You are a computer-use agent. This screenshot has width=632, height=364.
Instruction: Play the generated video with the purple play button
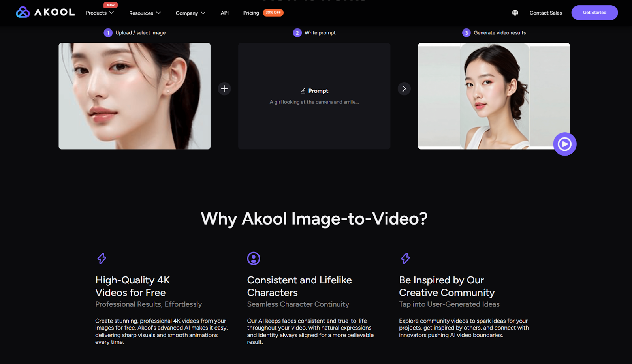click(x=565, y=144)
